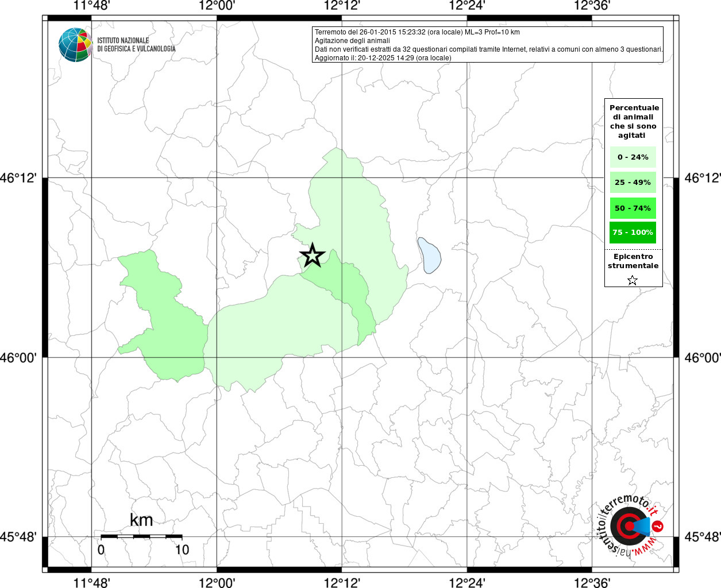Screen dimensions: 721x588
Task: Click the bottom axis label 12°12'
Action: click(342, 583)
